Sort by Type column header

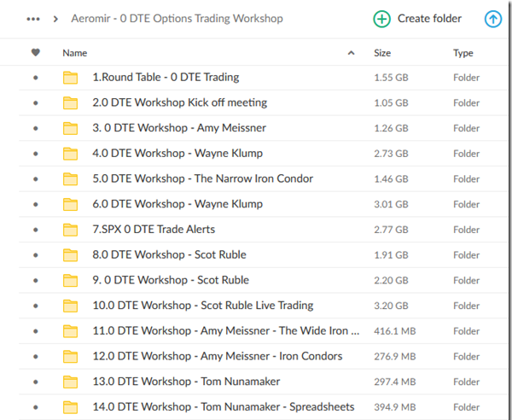[x=463, y=53]
